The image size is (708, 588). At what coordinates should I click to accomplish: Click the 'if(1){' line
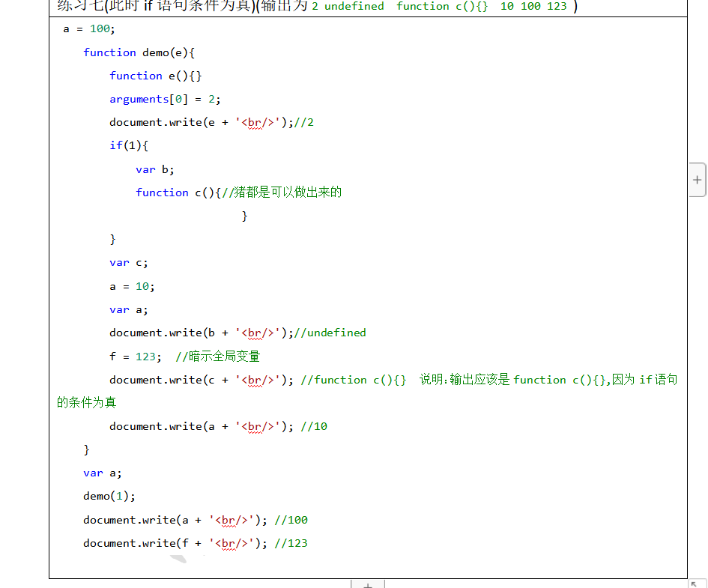129,145
